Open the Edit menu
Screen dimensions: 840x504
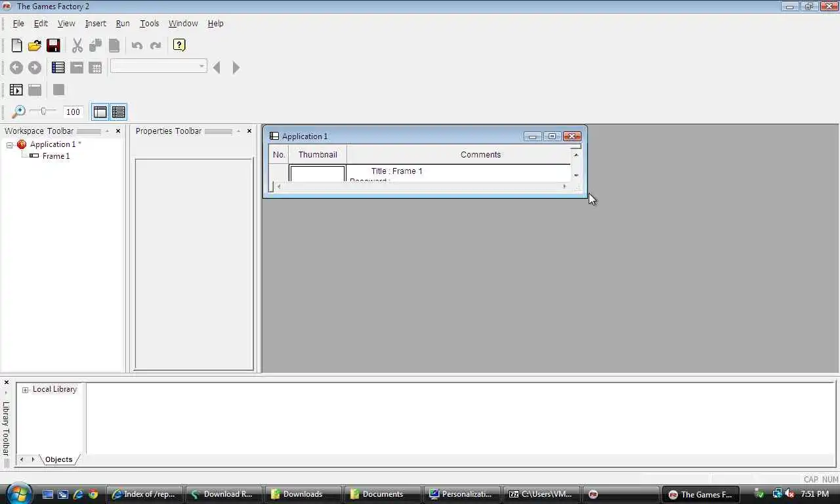pyautogui.click(x=41, y=24)
